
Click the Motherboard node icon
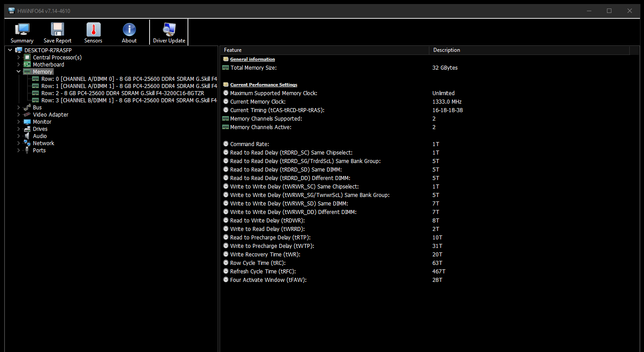[x=27, y=64]
